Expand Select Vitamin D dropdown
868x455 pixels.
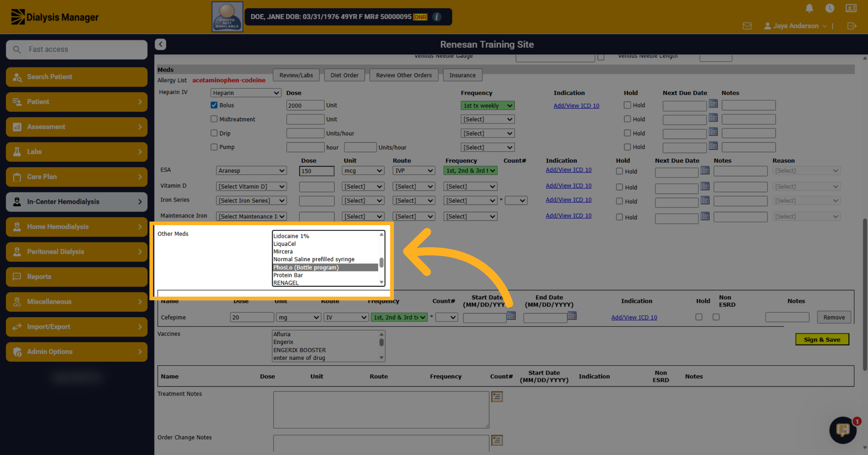[251, 186]
